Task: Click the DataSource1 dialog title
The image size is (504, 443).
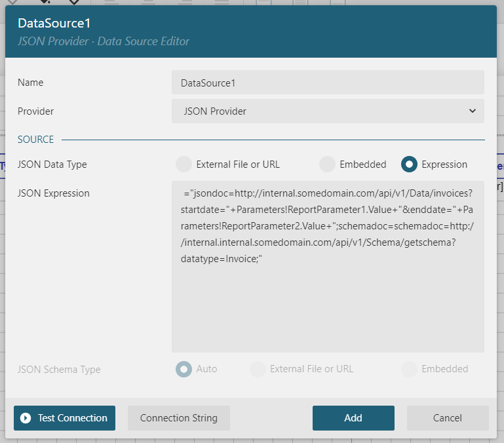Action: [x=54, y=23]
